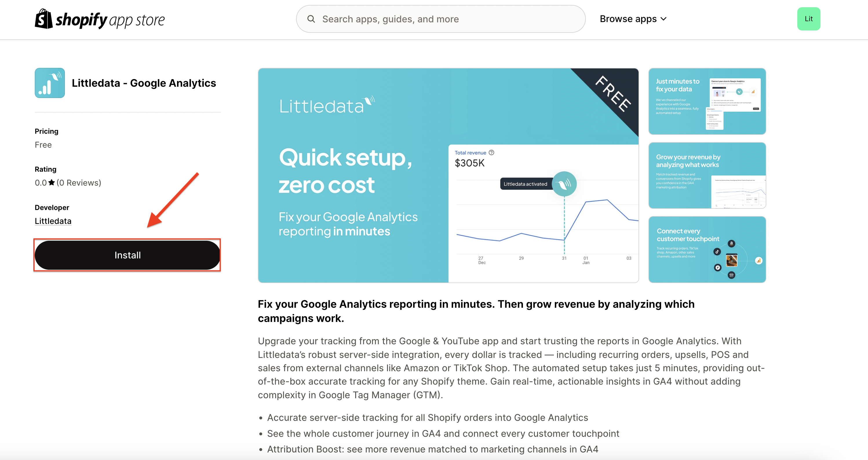The image size is (868, 460).
Task: Click the 'shopify app store' wordmark
Action: [x=110, y=20]
